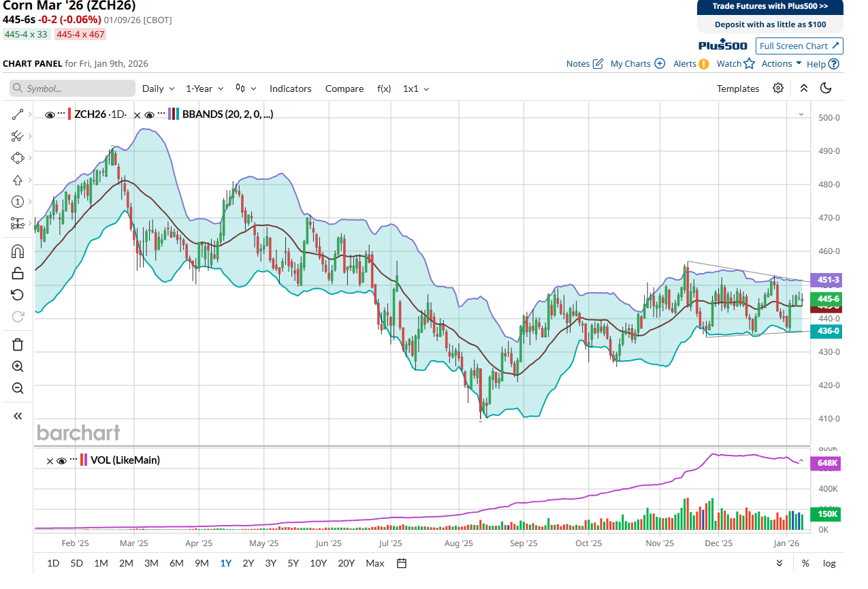Screen dimensions: 868x589
Task: Click the undo arrow in left toolbar
Action: [18, 295]
